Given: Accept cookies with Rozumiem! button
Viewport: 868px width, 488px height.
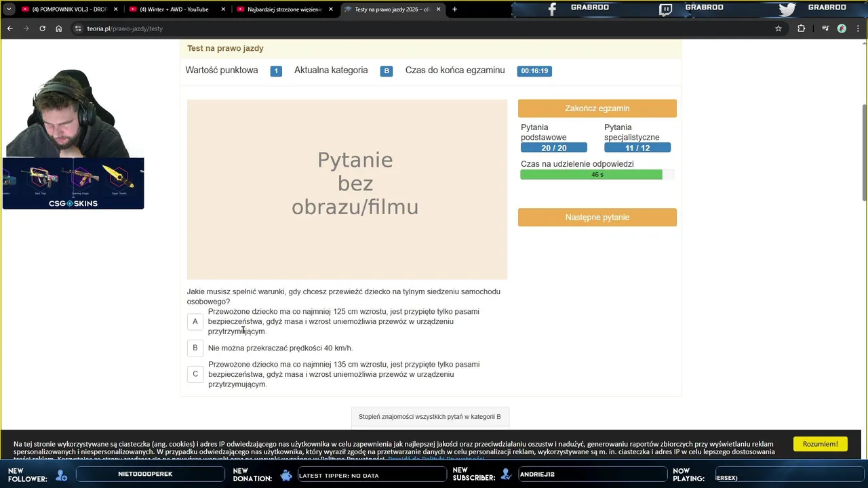Looking at the screenshot, I should (820, 444).
